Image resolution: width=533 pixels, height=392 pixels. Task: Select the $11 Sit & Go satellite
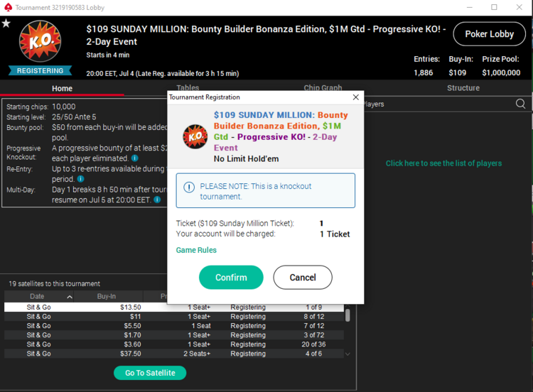(174, 316)
